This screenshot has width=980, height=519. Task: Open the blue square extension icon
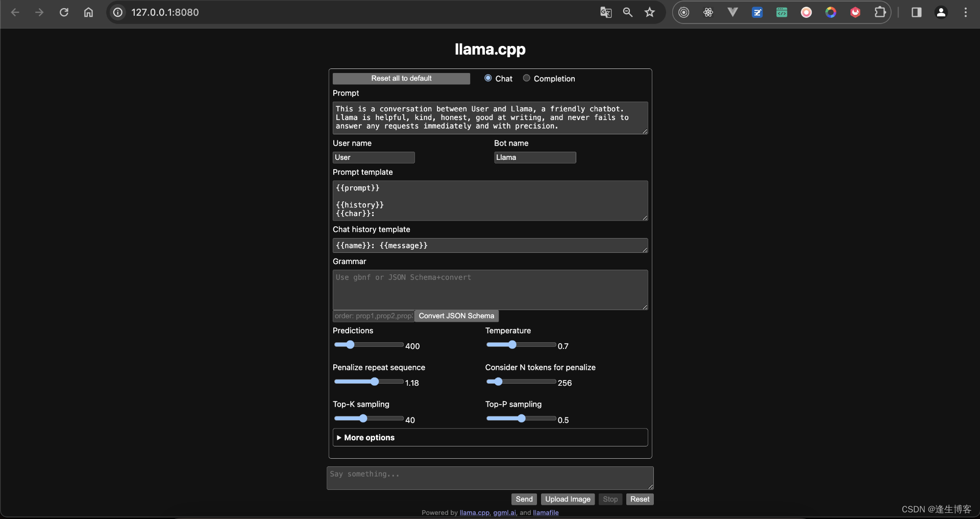click(x=757, y=12)
